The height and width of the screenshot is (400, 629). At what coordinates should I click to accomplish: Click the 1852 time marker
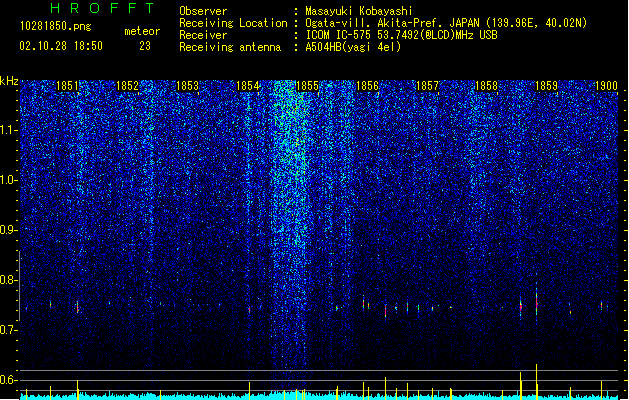pyautogui.click(x=127, y=86)
